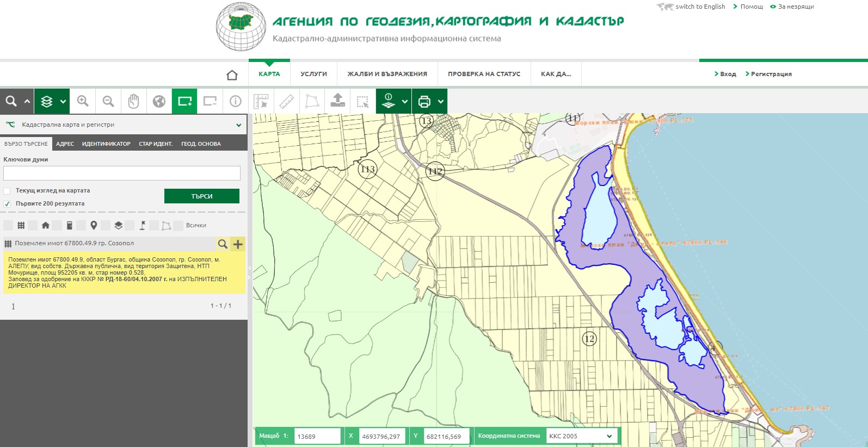Expand the print options dropdown arrow
Viewport: 868px width, 447px height.
pyautogui.click(x=441, y=101)
